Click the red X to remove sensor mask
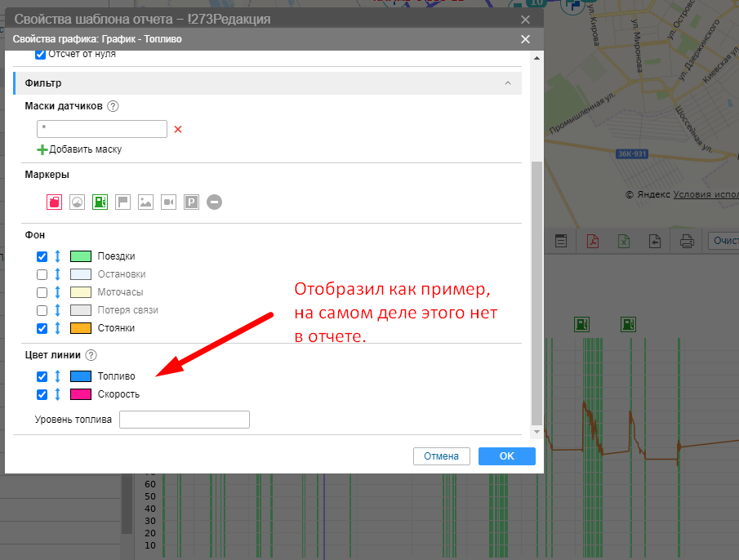Viewport: 739px width, 560px height. tap(178, 129)
